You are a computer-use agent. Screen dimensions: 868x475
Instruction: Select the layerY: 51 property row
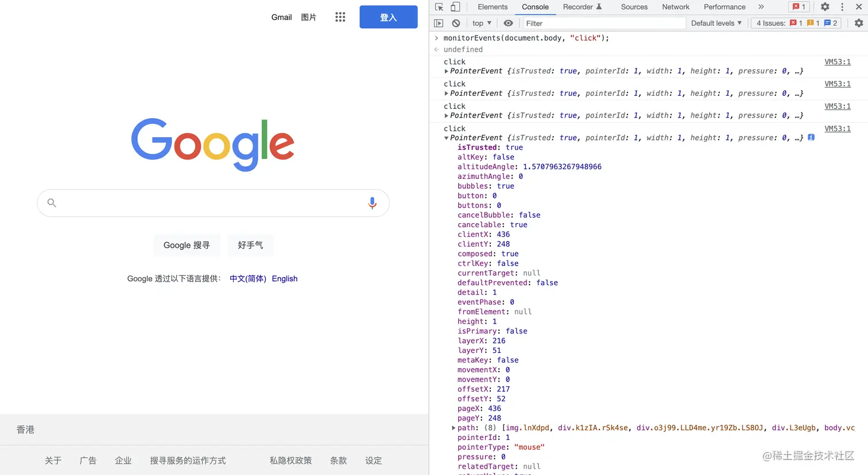[479, 351]
